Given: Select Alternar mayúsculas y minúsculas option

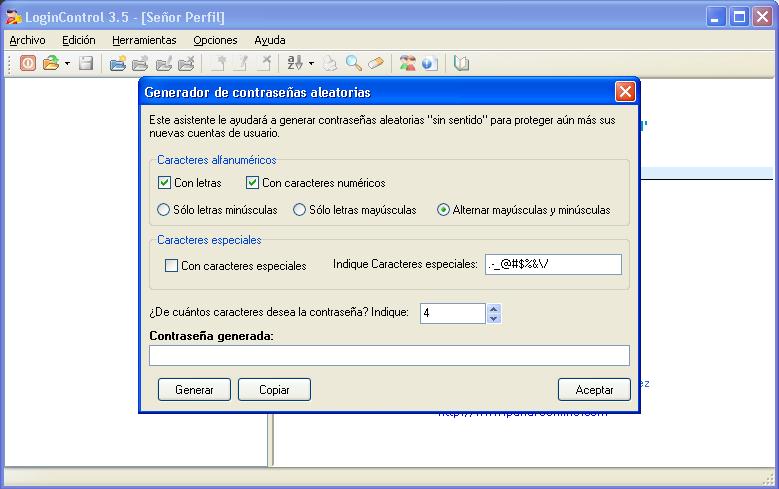Looking at the screenshot, I should [443, 210].
